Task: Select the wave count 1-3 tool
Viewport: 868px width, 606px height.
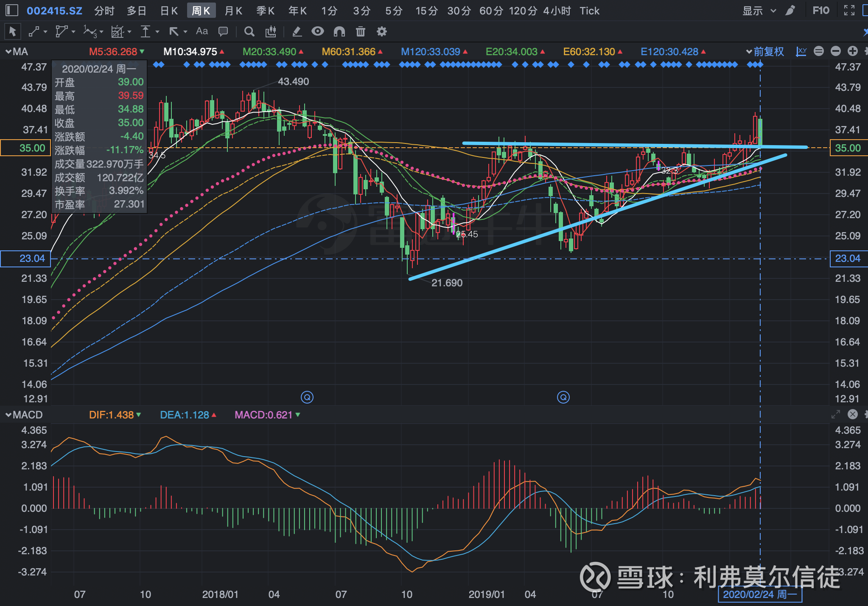Action: [x=90, y=31]
